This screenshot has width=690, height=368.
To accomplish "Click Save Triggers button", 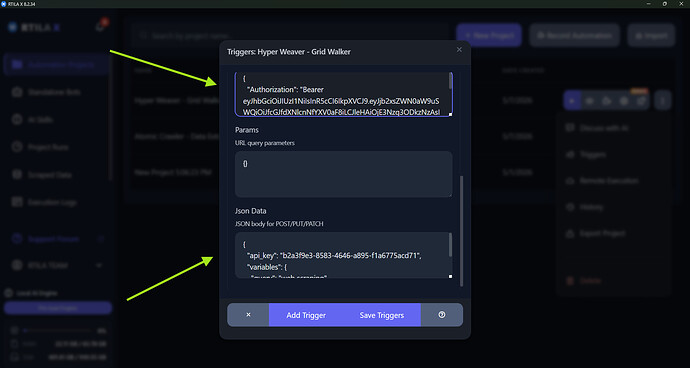I will point(382,315).
